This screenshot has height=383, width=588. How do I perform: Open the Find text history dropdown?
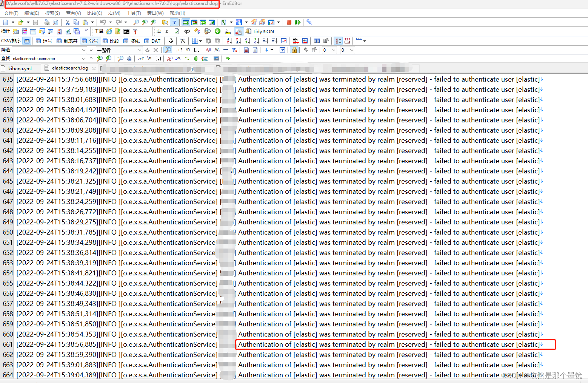(84, 59)
